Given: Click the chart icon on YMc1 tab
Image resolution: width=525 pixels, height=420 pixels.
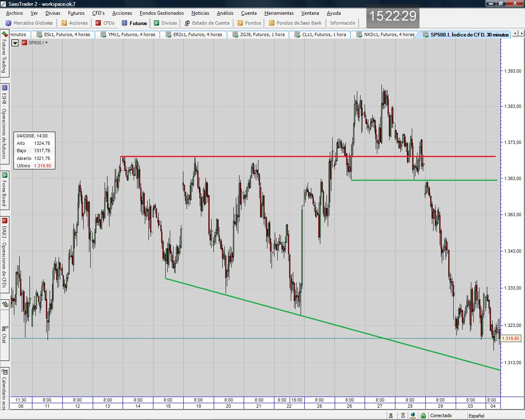Looking at the screenshot, I should click(103, 34).
